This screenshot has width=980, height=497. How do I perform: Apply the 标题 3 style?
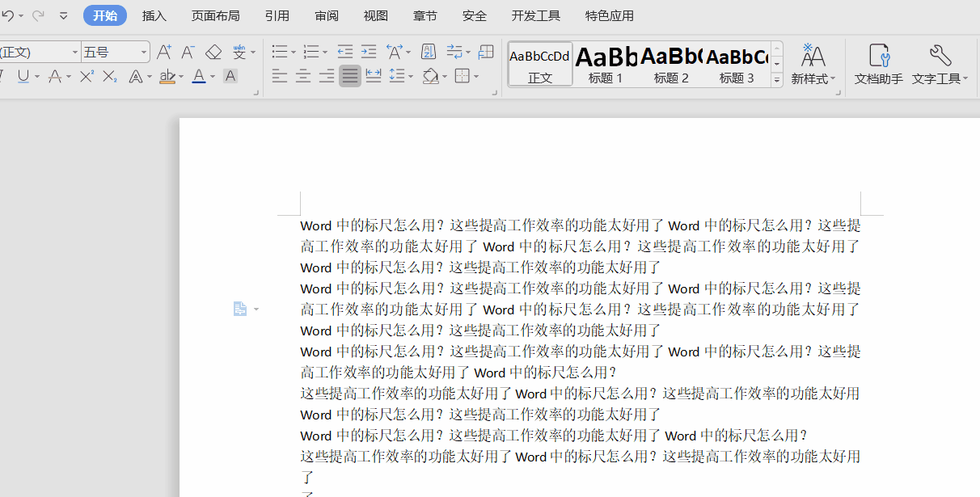click(737, 64)
